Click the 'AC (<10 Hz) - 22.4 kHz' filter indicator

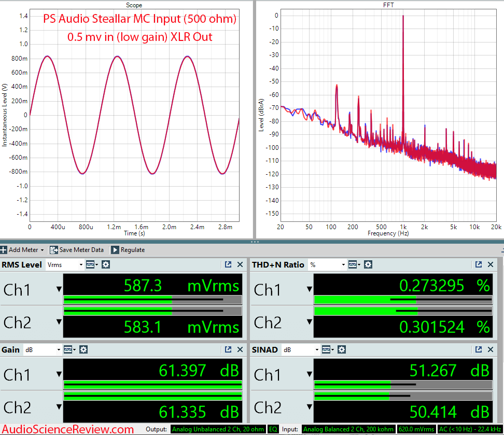(470, 429)
